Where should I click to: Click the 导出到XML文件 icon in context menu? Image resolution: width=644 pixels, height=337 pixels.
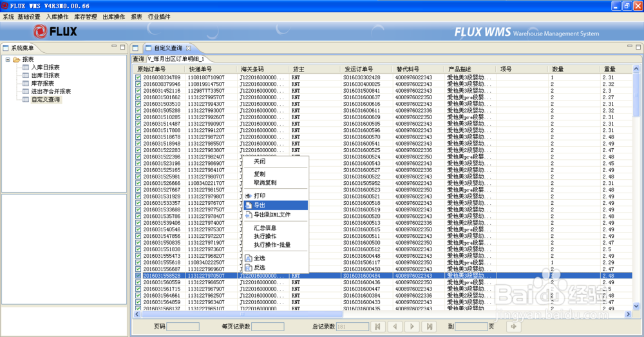coord(248,215)
